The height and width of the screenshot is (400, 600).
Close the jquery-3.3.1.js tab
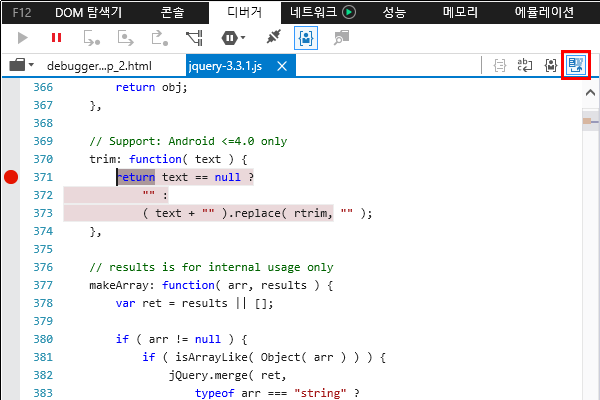pos(282,66)
